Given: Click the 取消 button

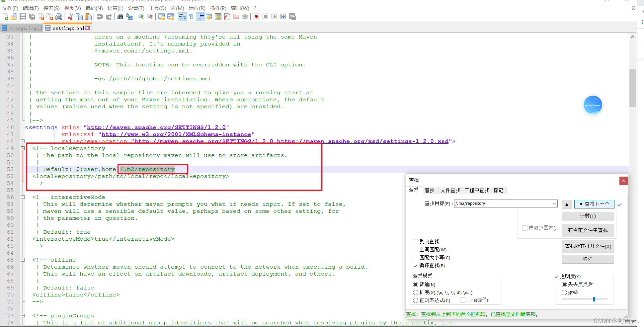Looking at the screenshot, I should (588, 259).
